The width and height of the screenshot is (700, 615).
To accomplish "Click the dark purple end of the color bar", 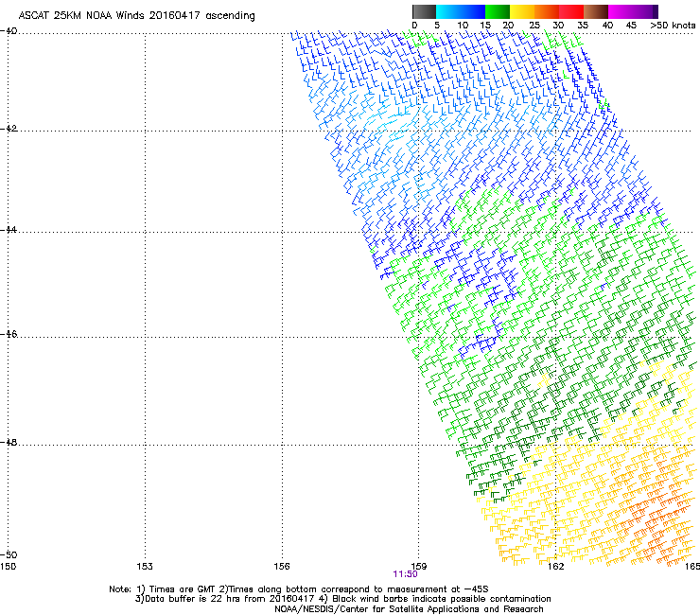I will click(x=655, y=11).
